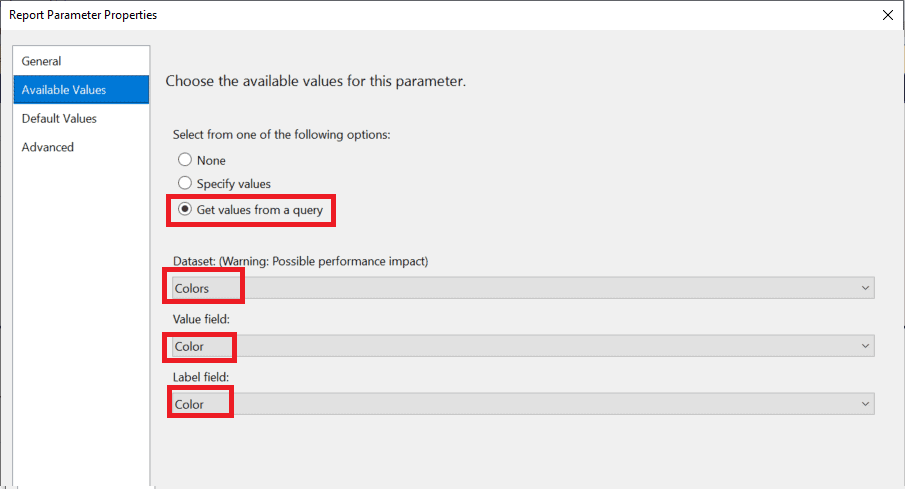Click the Specify values label text
Viewport: 905px width, 489px height.
tap(233, 184)
